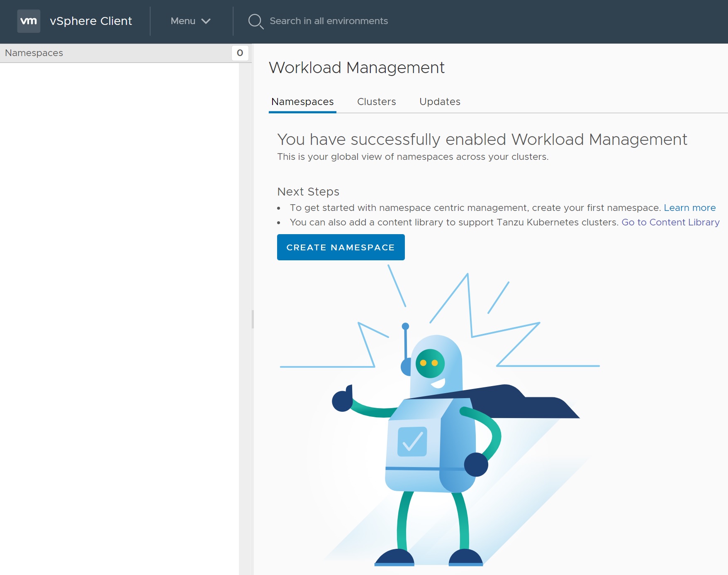Click the chevron arrow beside Menu
Screen dimensions: 728x575
[x=206, y=21]
